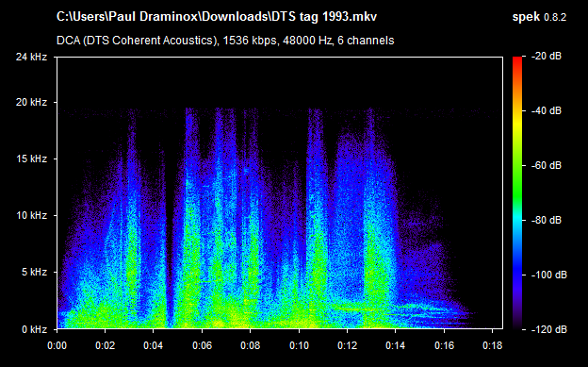
Task: Click the 24 kHz frequency axis label
Action: click(x=31, y=57)
